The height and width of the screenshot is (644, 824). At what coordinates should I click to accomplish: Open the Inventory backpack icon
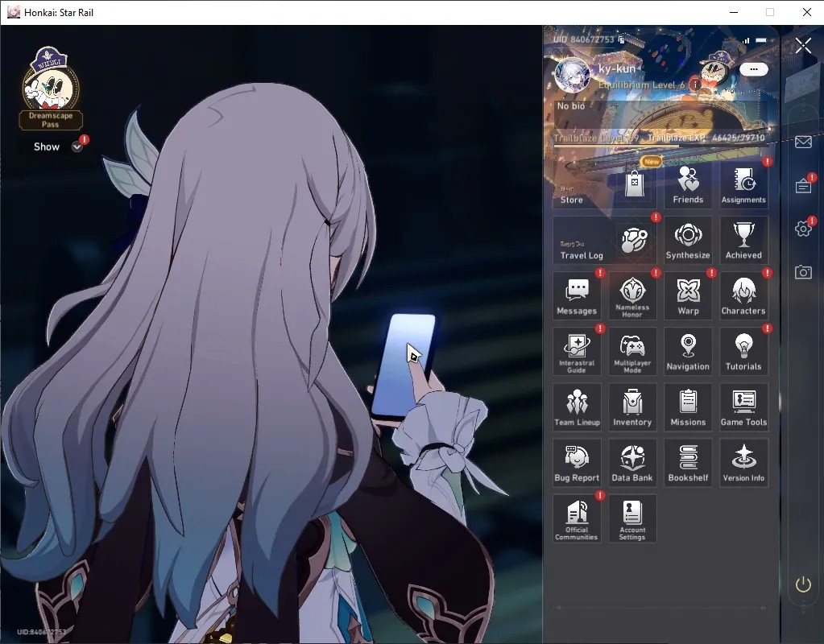[632, 407]
